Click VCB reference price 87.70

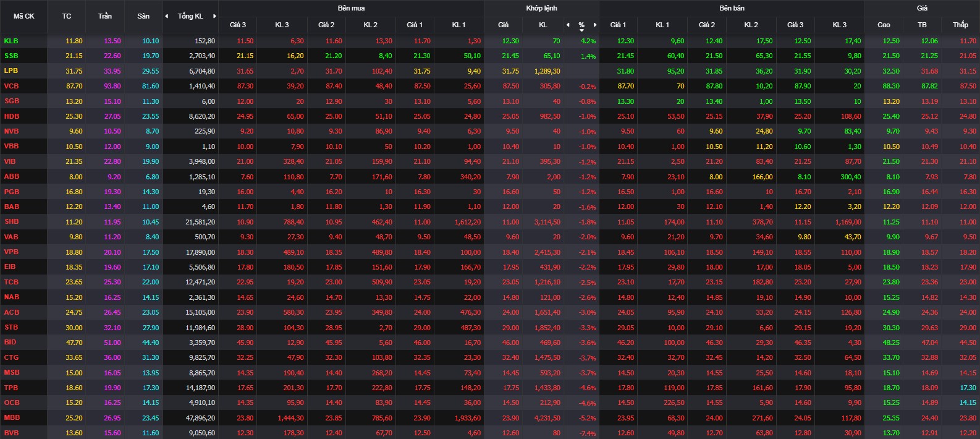74,87
